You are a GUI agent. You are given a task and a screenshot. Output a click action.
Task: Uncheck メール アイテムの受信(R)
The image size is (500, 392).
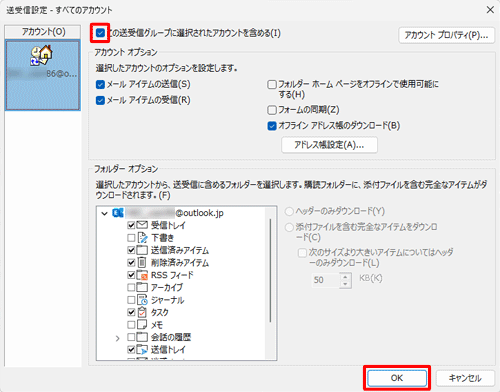coord(100,100)
